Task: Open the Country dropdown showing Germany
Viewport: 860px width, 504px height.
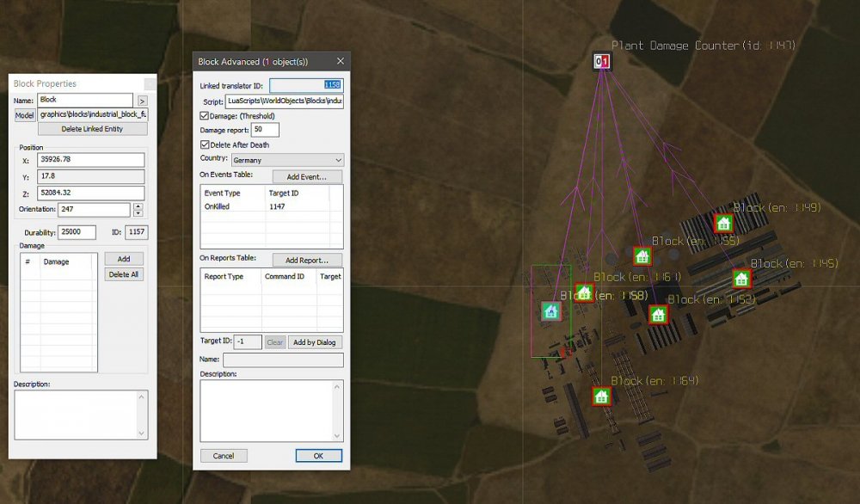Action: click(x=287, y=160)
